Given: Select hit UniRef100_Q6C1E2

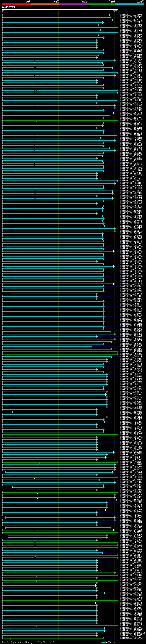Looking at the screenshot, I should coord(131,555).
